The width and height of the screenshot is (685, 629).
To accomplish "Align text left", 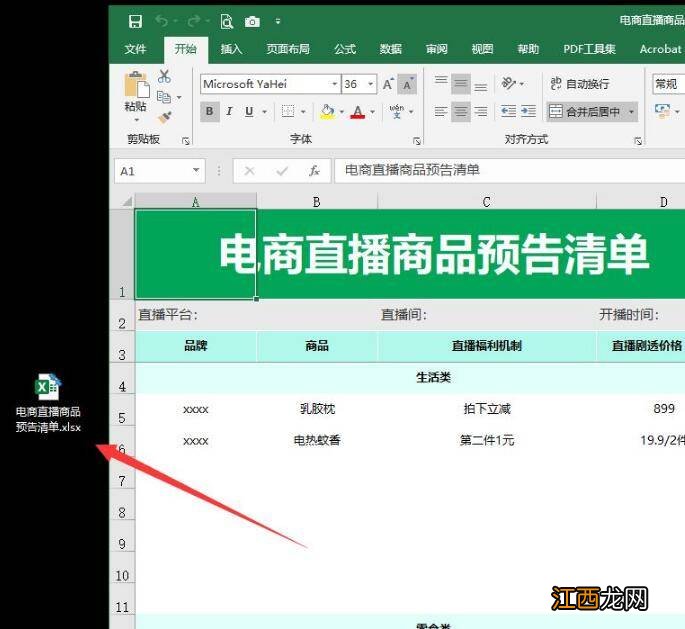I will point(441,112).
